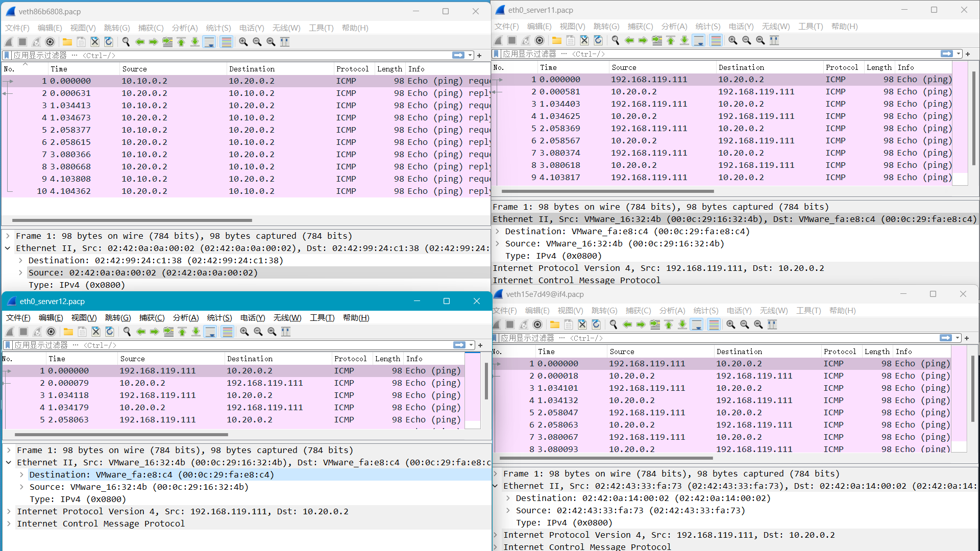This screenshot has height=551, width=980.
Task: Capture options icon in veth15e7d49@if4.pacp toolbar
Action: (x=537, y=324)
